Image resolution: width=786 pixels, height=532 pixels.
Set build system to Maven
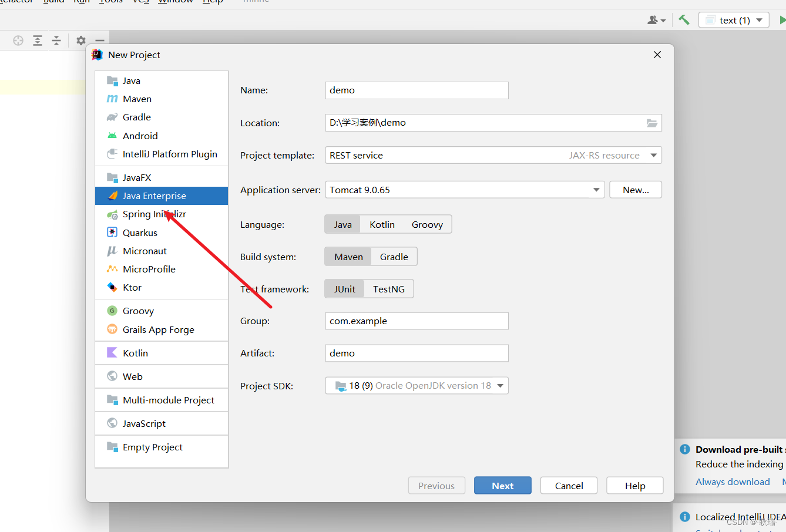[348, 257]
